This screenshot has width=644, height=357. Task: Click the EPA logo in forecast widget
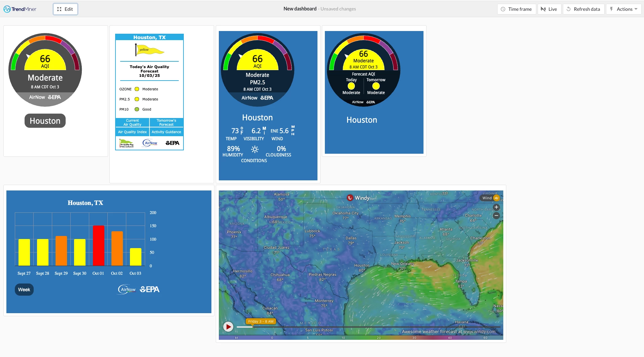(172, 143)
